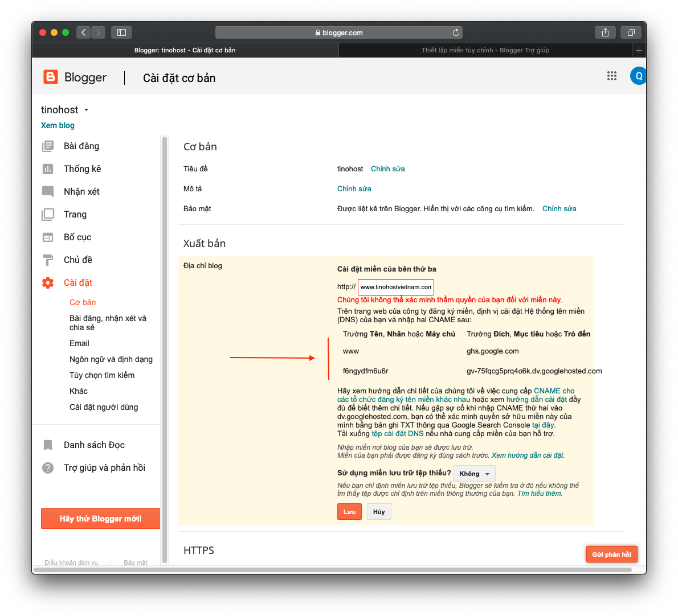Viewport: 678px width, 616px height.
Task: Click the Lưu save button
Action: tap(349, 512)
